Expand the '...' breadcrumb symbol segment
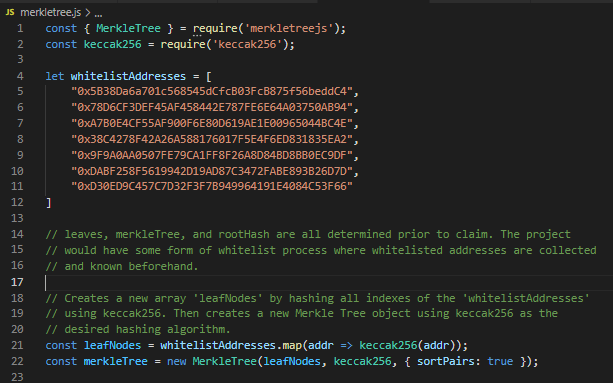Image resolution: width=613 pixels, height=383 pixels. click(x=98, y=13)
